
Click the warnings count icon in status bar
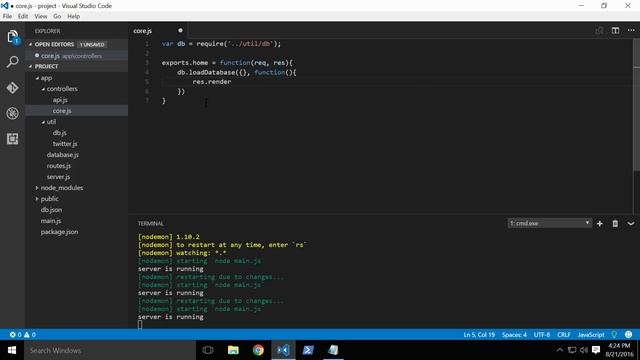(29, 335)
